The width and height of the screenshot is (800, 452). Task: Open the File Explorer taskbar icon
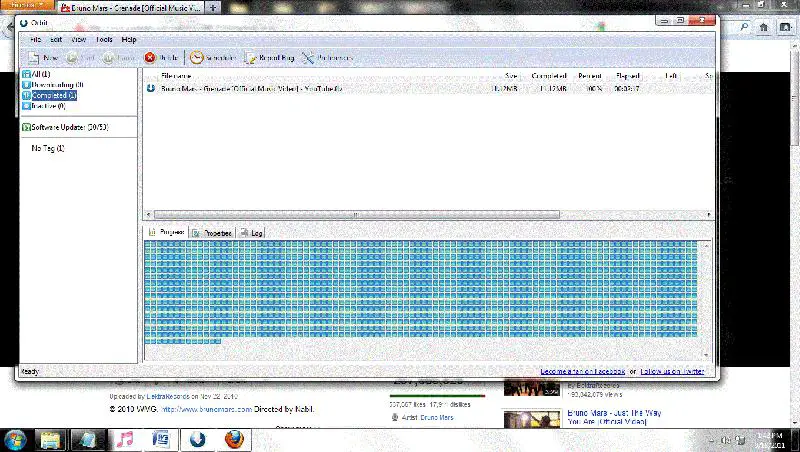point(51,440)
